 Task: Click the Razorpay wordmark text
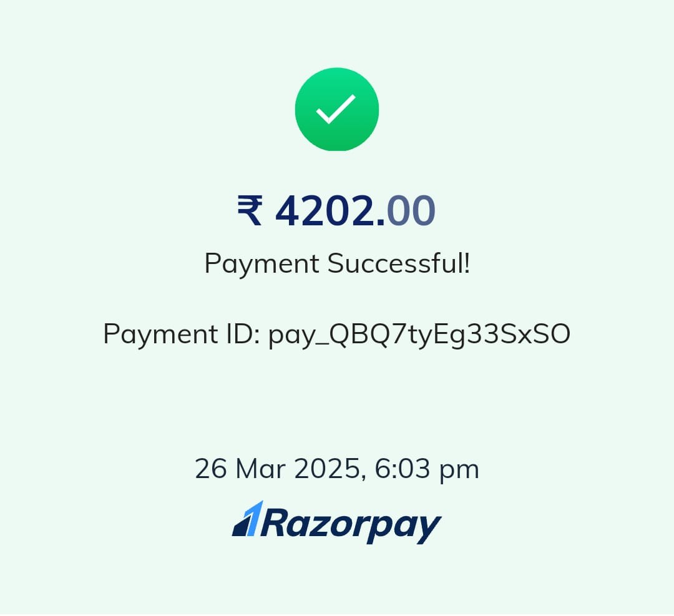pyautogui.click(x=351, y=526)
